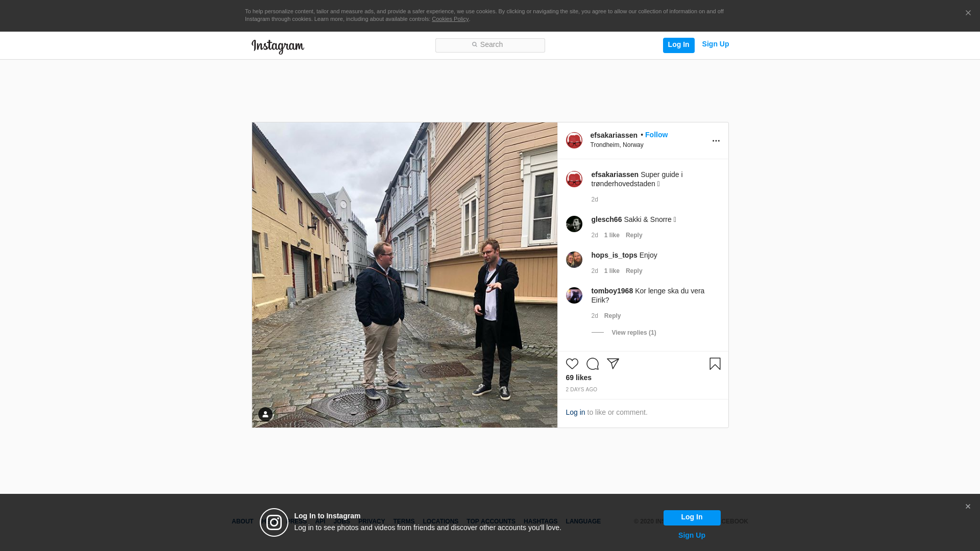980x551 pixels.
Task: Open Trondheim, Norway location
Action: tap(617, 145)
